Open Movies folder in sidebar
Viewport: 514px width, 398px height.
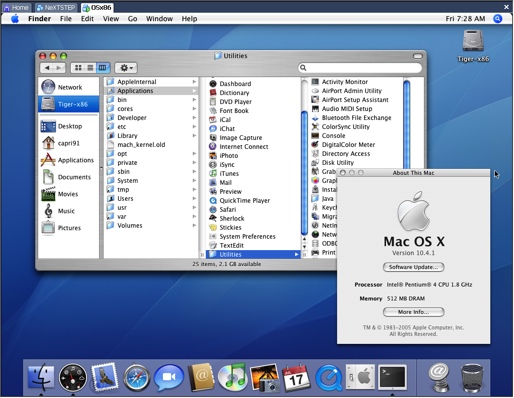coord(68,194)
